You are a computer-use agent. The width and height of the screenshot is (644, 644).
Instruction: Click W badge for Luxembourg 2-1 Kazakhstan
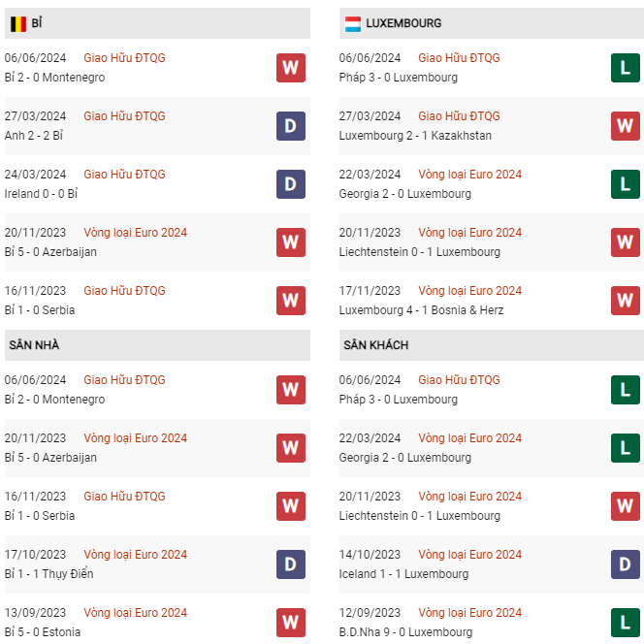[x=626, y=126]
